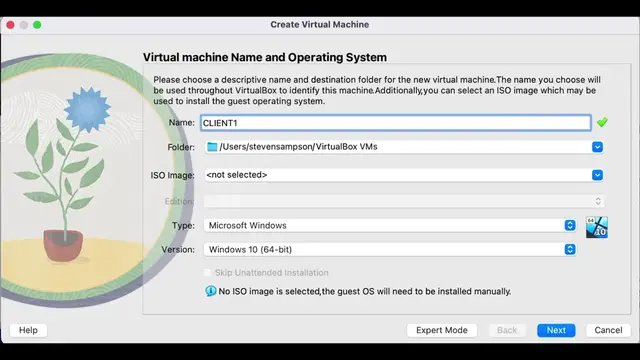The width and height of the screenshot is (640, 360).
Task: Click the 'Virtual machine Name and Operating System' heading
Action: point(264,57)
